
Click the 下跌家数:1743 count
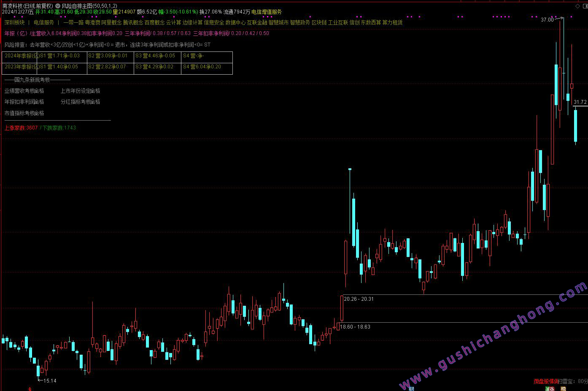click(59, 128)
